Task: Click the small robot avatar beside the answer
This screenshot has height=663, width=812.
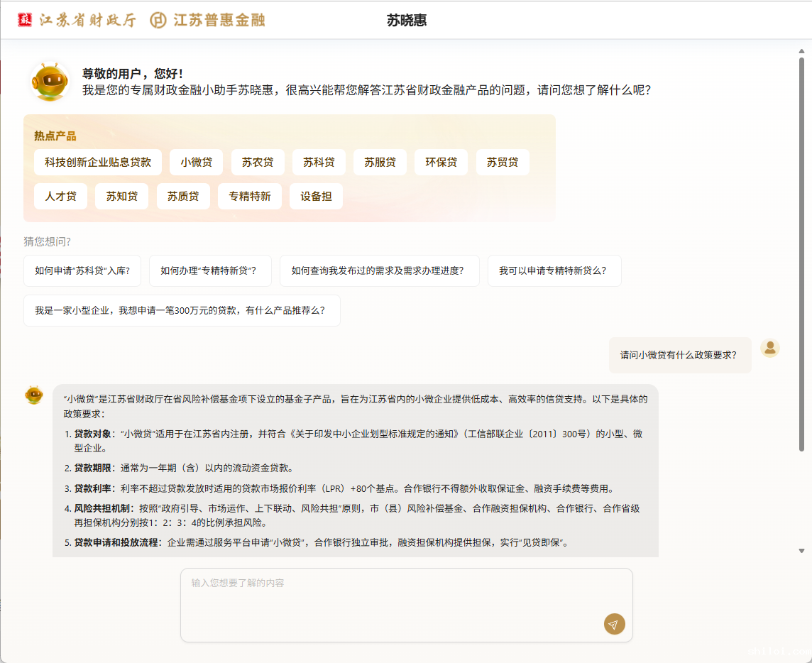Action: pyautogui.click(x=34, y=395)
